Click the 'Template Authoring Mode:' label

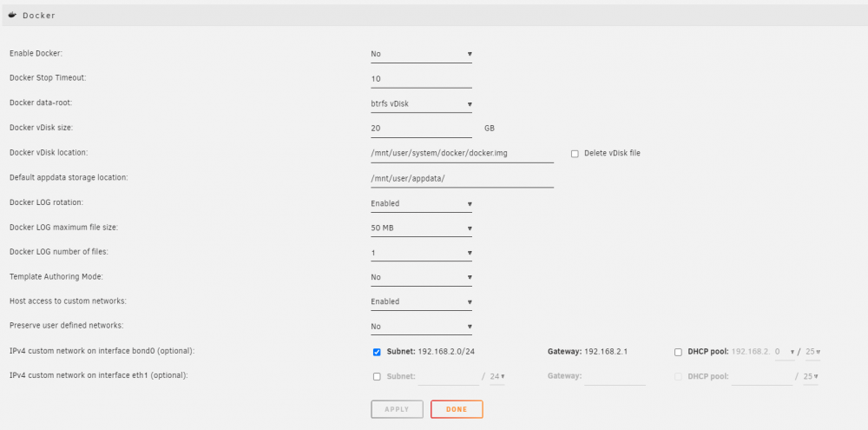pyautogui.click(x=56, y=276)
